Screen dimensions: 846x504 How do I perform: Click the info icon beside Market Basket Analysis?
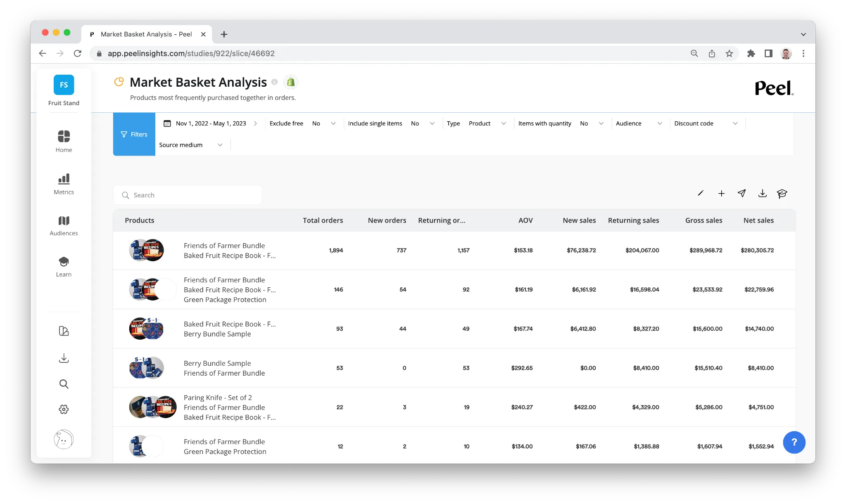tap(274, 82)
